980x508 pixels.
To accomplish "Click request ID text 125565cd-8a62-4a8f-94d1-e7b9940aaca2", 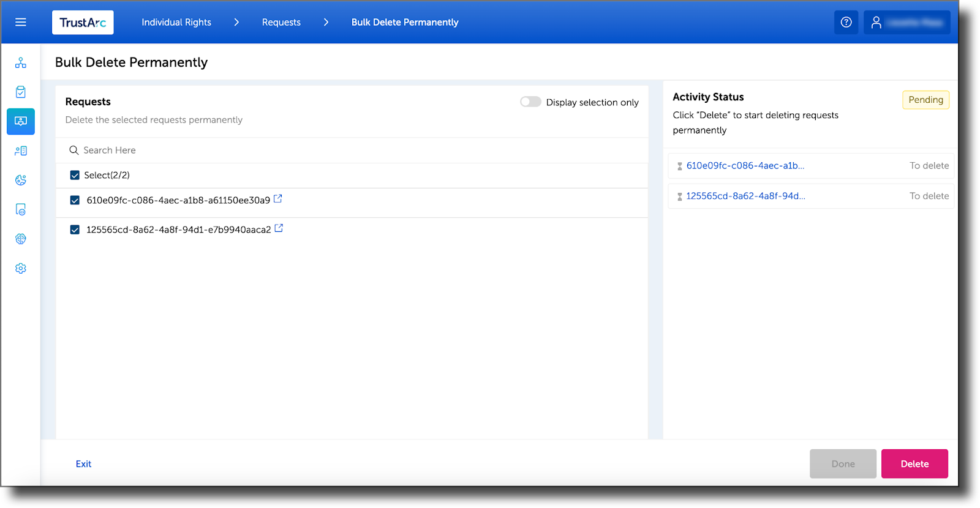I will click(179, 230).
